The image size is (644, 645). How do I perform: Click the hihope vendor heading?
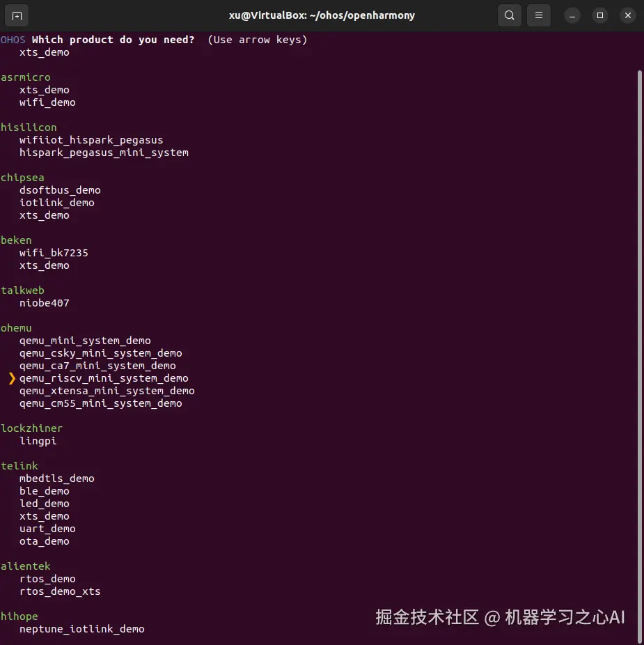(19, 616)
